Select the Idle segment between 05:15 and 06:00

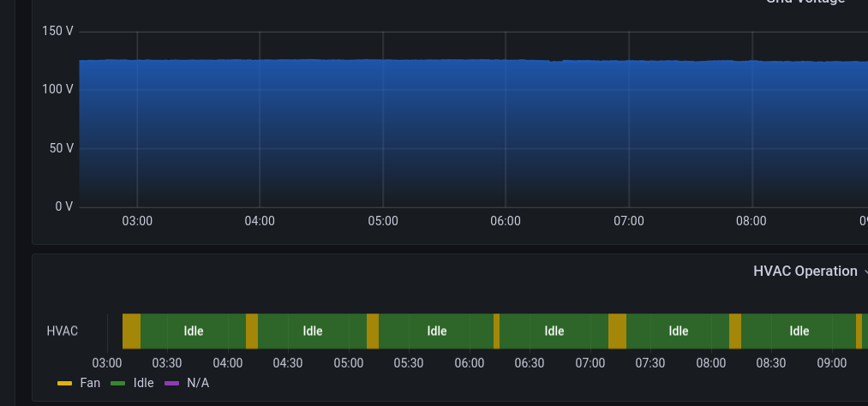(x=436, y=331)
